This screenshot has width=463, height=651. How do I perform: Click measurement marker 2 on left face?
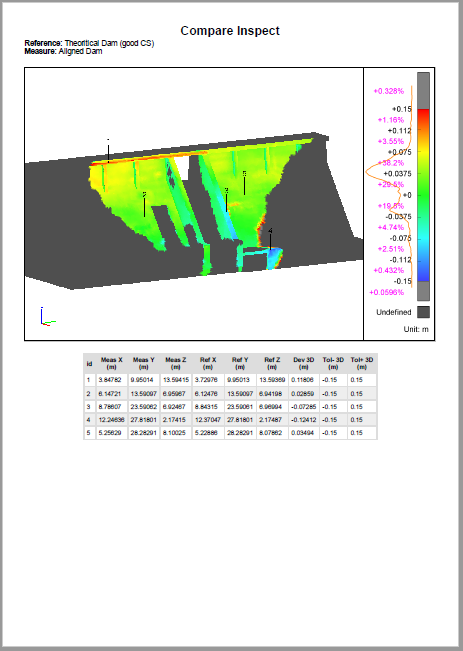tap(145, 204)
